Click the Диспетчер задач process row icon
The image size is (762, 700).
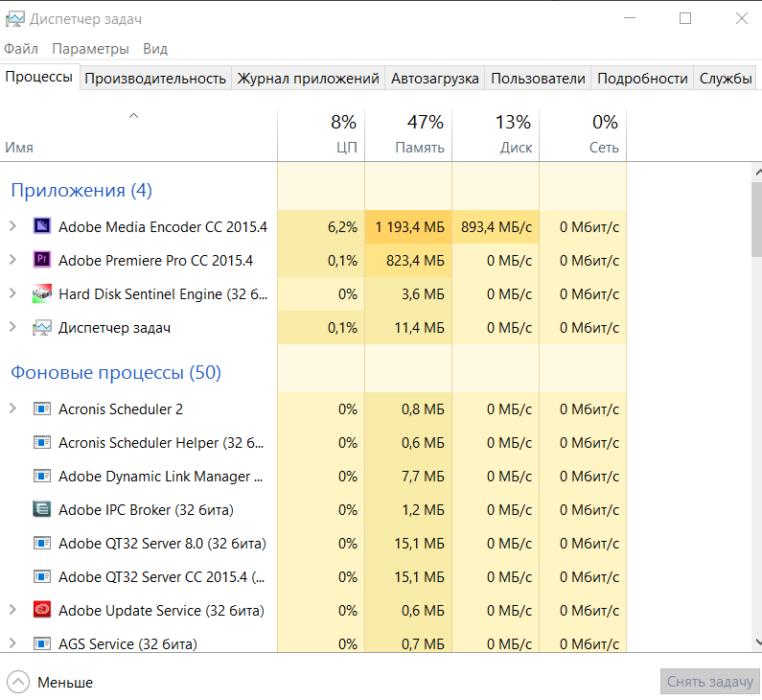click(x=42, y=328)
